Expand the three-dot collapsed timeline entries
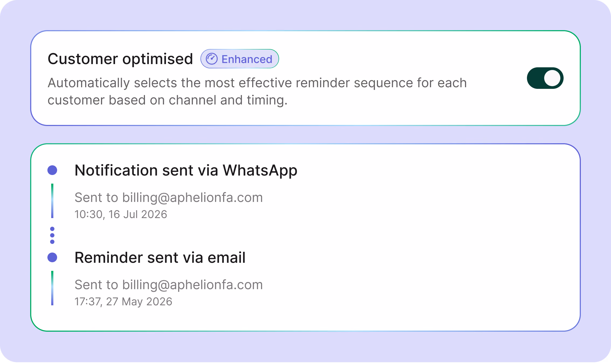This screenshot has height=364, width=611. [x=52, y=235]
